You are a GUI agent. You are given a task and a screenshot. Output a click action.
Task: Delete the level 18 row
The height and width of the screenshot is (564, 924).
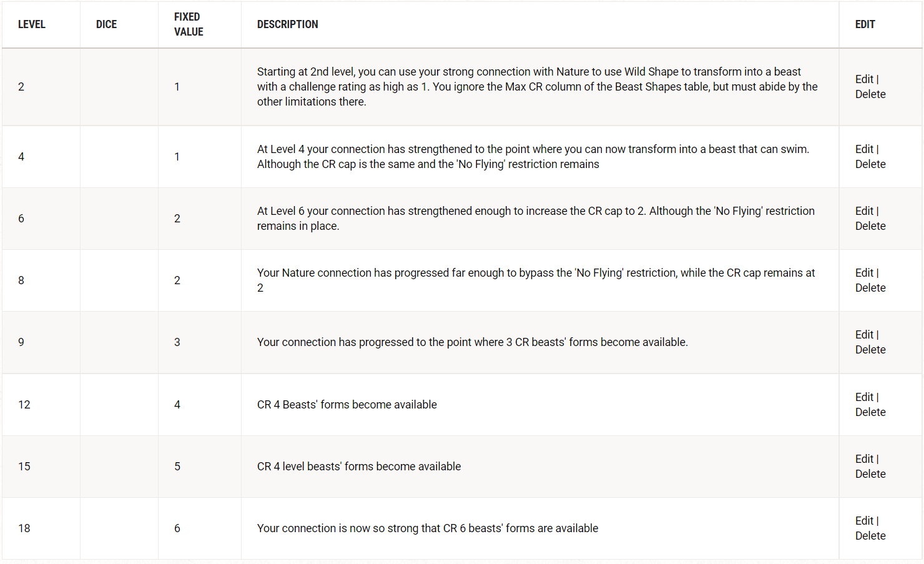(870, 536)
